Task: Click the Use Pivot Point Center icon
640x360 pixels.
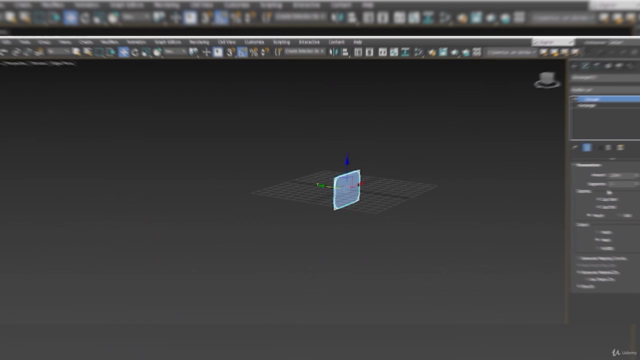Action: [x=194, y=52]
